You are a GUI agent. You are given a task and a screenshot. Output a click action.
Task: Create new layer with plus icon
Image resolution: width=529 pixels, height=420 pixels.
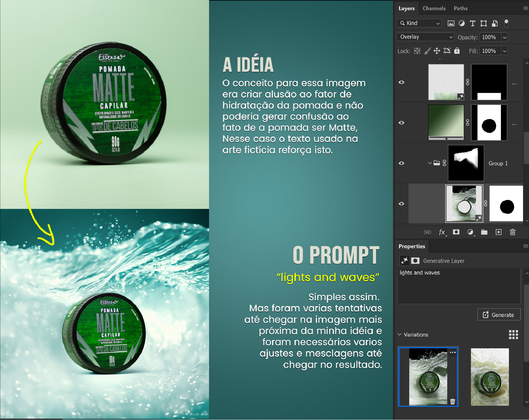(498, 232)
